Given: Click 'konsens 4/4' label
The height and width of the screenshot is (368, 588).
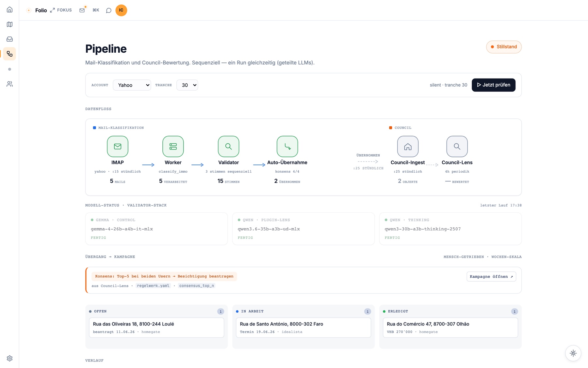Looking at the screenshot, I should click(x=287, y=171).
